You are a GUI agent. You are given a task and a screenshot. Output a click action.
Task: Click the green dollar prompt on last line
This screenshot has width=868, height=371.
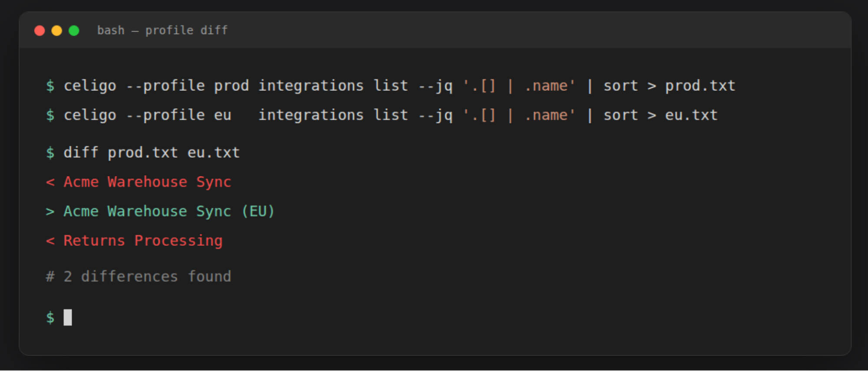tap(50, 317)
